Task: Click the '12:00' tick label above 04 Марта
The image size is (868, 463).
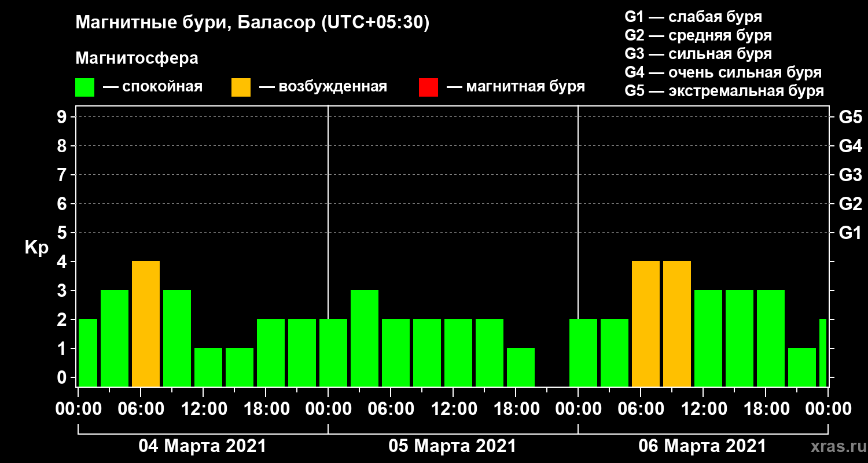Action: [x=204, y=409]
